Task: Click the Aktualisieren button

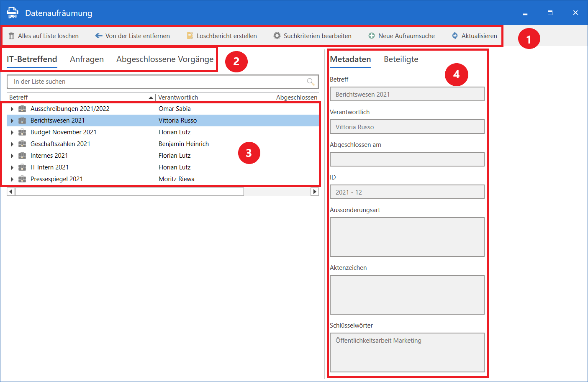Action: tap(475, 36)
